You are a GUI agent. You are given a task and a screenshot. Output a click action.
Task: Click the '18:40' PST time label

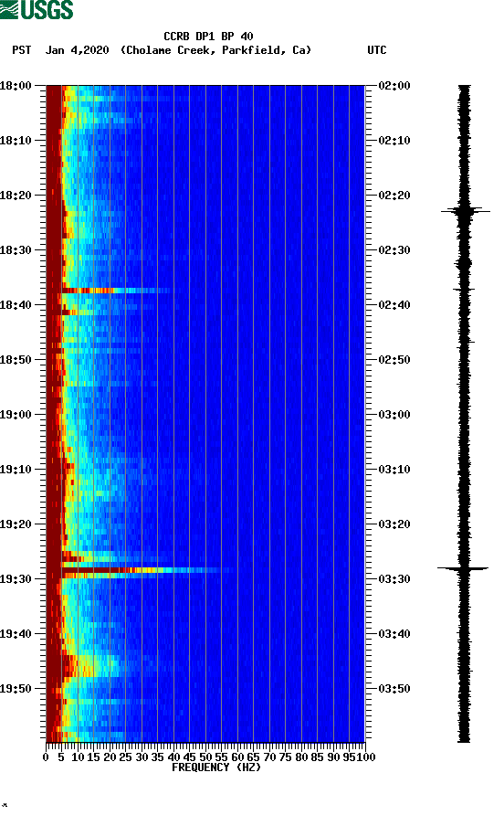point(16,304)
